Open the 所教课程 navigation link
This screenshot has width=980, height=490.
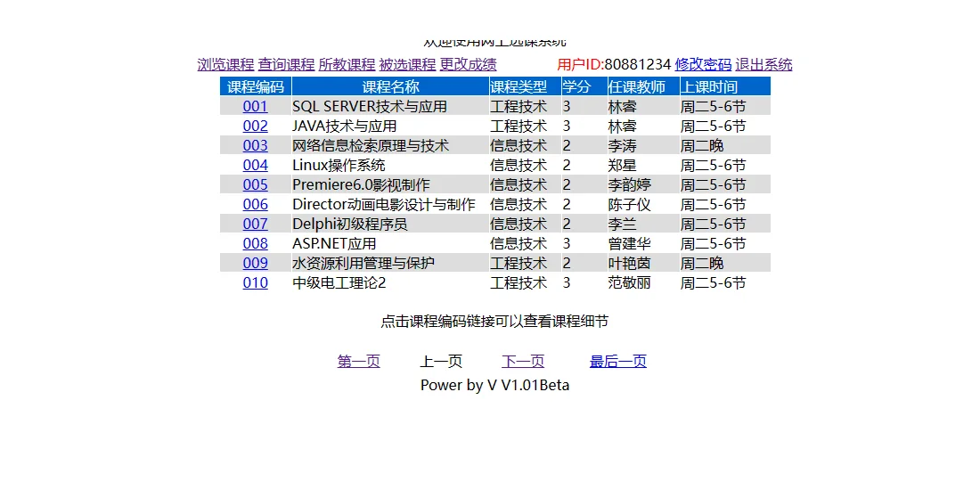[x=347, y=64]
